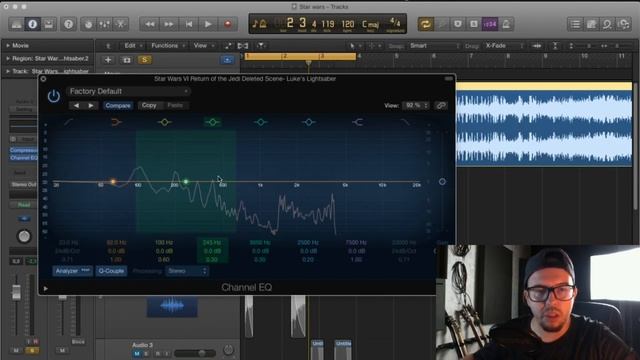Toggle the low shelf EQ band
The height and width of the screenshot is (360, 640).
116,122
